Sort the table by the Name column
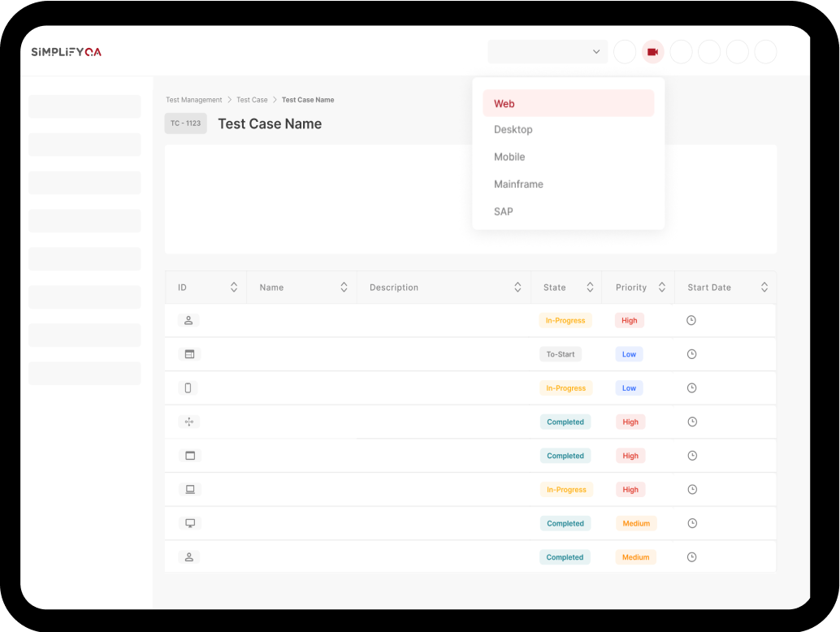The image size is (840, 632). pyautogui.click(x=344, y=287)
